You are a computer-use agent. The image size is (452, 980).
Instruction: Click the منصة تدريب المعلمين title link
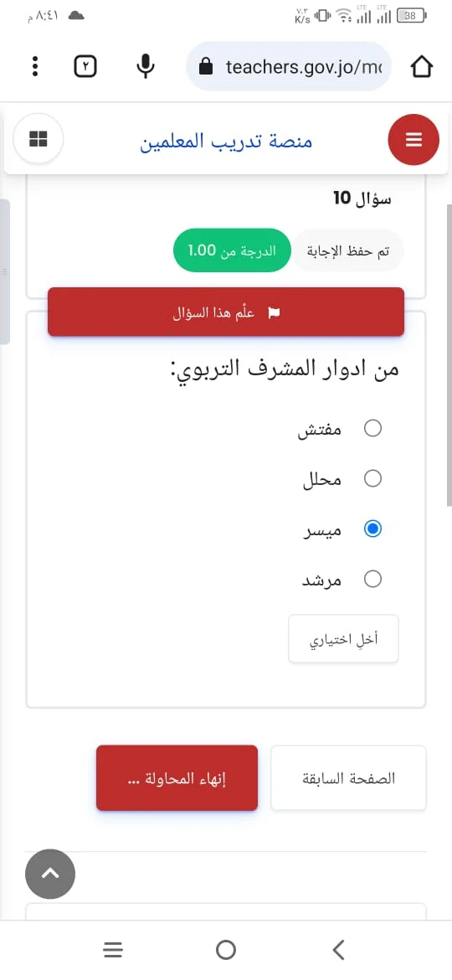click(226, 141)
